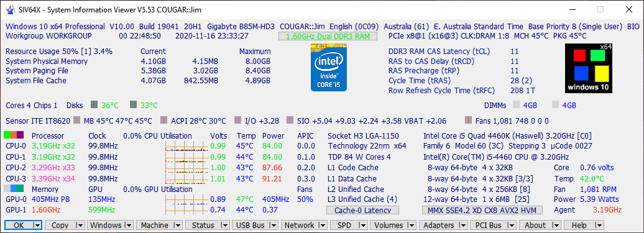Click the Sensor ITE IT8620 label
This screenshot has height=233, width=644.
[x=38, y=121]
